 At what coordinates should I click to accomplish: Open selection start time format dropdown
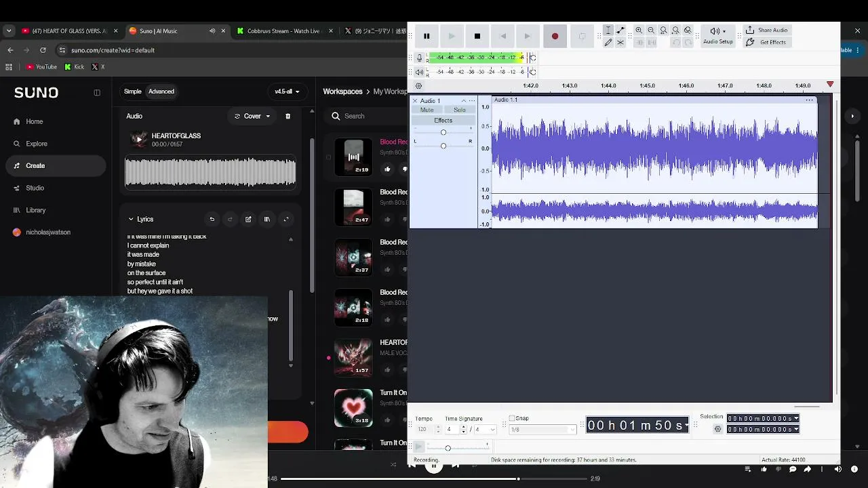tap(796, 419)
